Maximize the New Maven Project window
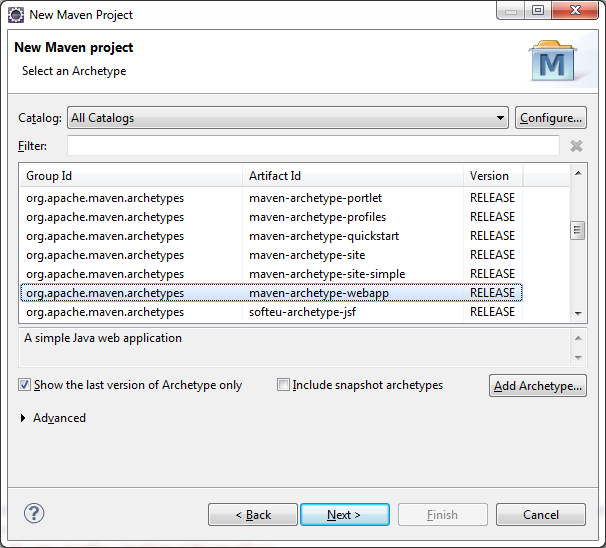Image resolution: width=606 pixels, height=548 pixels. 538,10
